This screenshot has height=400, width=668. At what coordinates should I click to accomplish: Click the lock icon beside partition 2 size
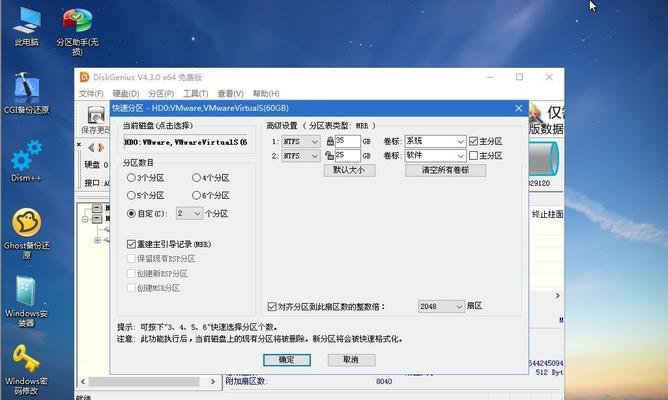coord(329,156)
